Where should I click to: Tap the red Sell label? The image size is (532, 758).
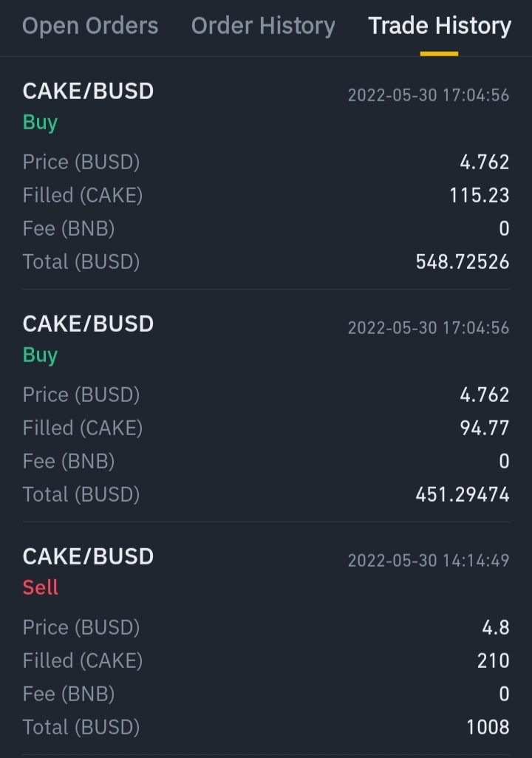tap(40, 587)
